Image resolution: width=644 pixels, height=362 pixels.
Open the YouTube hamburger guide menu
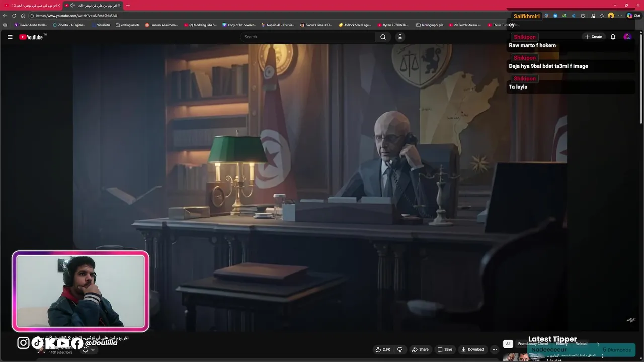(x=10, y=37)
